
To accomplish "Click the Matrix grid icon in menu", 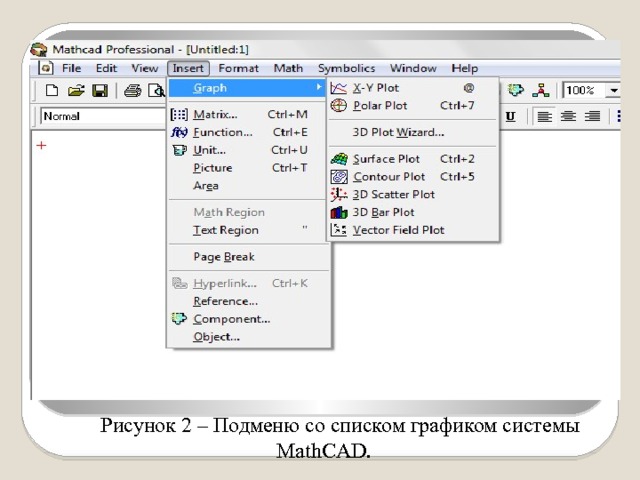I will point(179,114).
